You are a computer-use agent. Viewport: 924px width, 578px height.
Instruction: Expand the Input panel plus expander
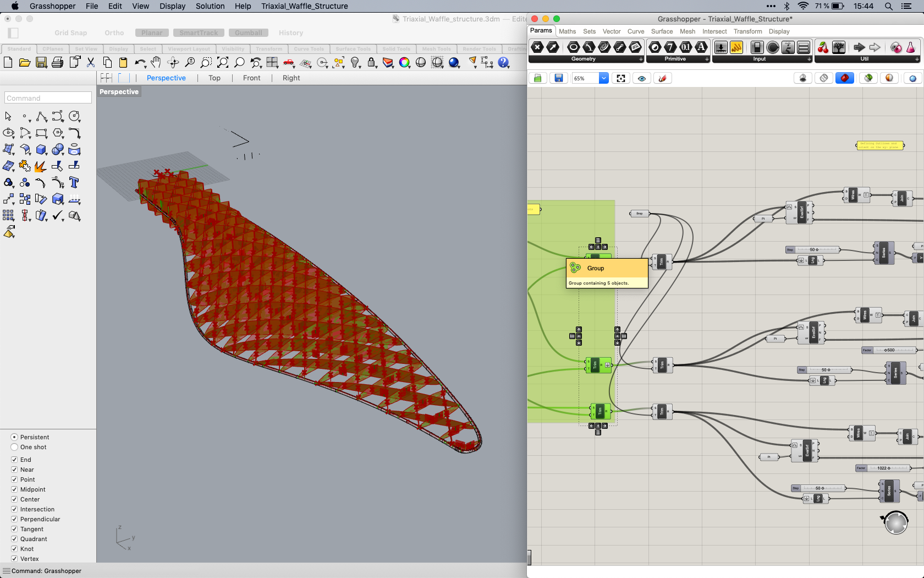pyautogui.click(x=809, y=59)
